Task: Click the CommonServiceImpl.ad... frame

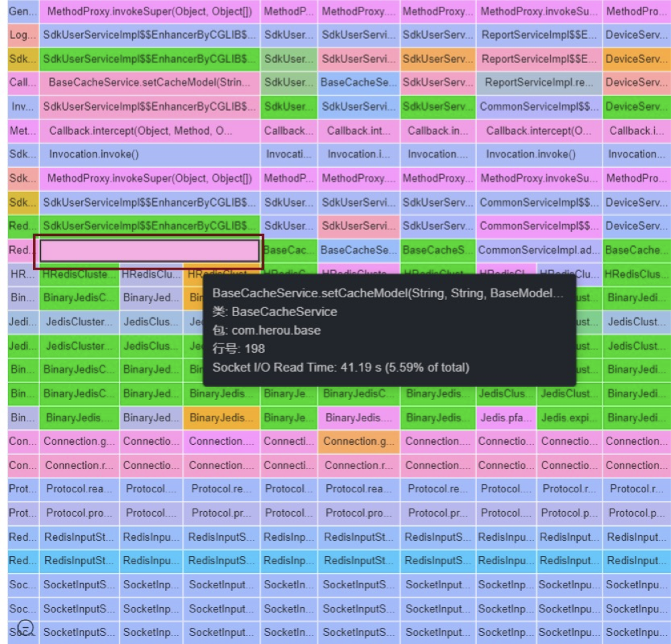Action: (539, 250)
